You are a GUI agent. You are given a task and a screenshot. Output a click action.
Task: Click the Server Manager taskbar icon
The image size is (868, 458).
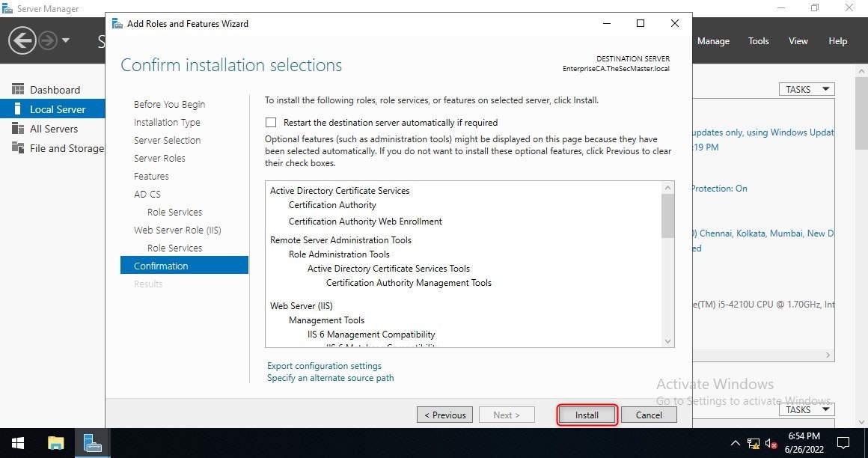[x=93, y=443]
